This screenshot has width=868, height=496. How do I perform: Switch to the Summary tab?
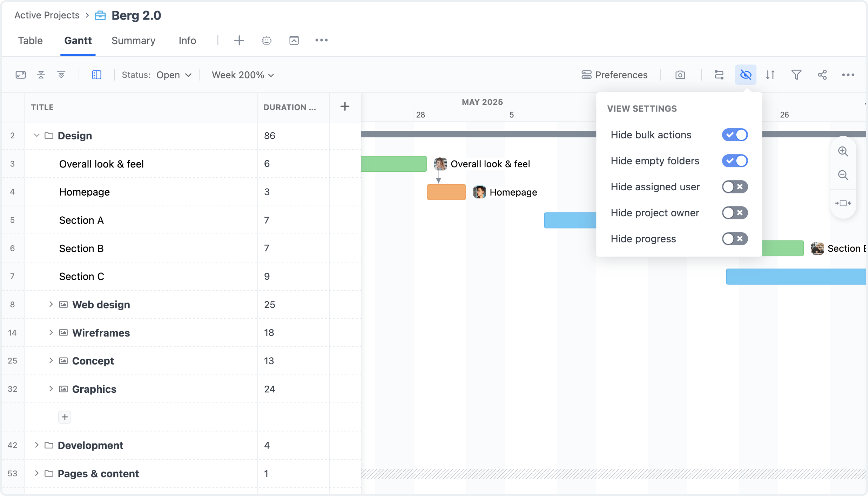133,40
